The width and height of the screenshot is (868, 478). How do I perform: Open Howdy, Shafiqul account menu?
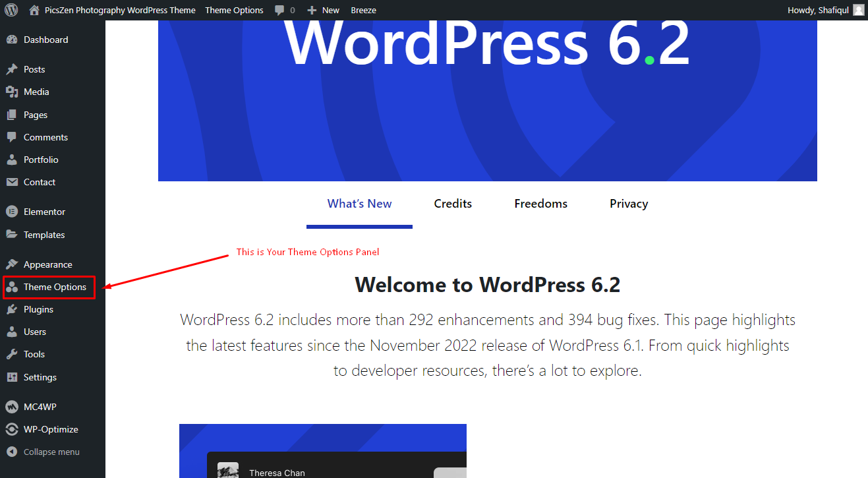(x=818, y=10)
